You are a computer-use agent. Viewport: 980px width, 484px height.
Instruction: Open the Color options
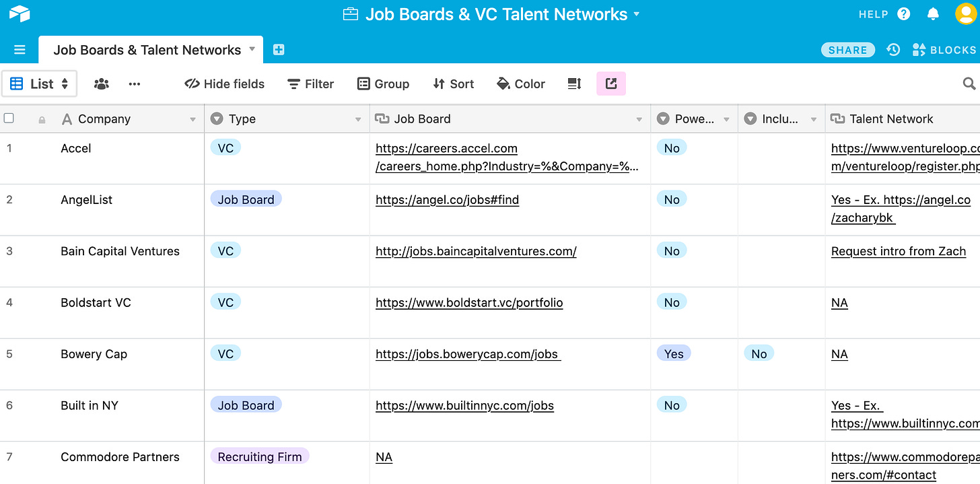(520, 84)
